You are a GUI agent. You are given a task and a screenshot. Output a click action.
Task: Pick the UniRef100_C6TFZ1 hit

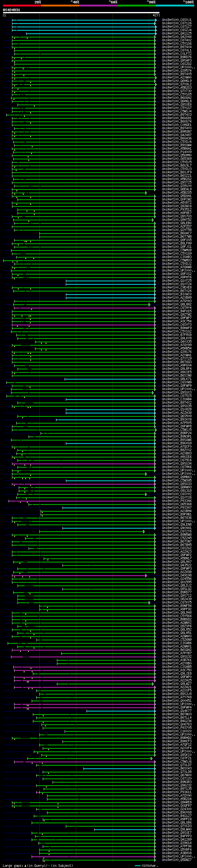tap(176, 758)
